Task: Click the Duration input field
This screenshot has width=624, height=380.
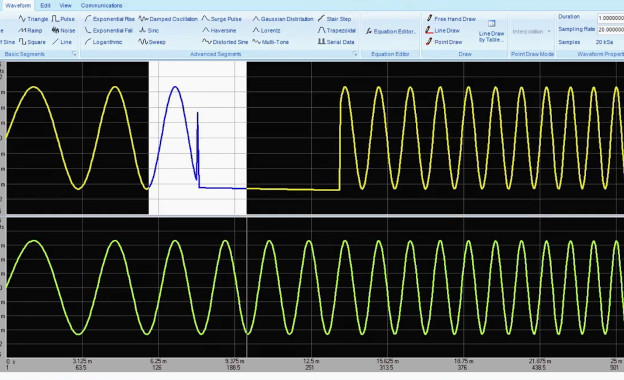Action: click(610, 18)
